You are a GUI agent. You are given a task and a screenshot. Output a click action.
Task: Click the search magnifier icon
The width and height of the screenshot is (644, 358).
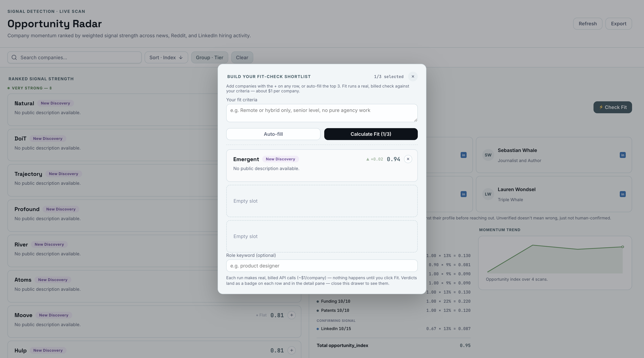(x=14, y=57)
